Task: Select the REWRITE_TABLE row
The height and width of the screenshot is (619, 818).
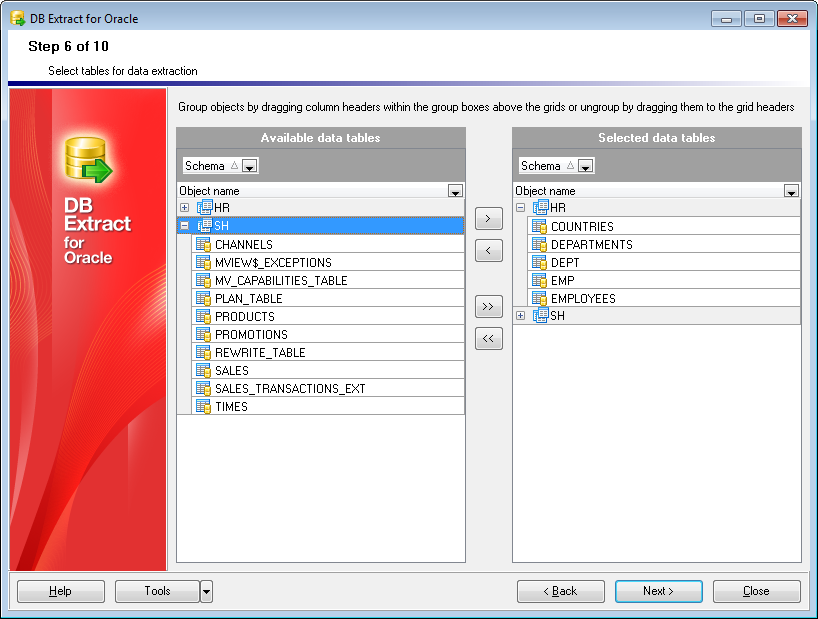Action: 328,352
